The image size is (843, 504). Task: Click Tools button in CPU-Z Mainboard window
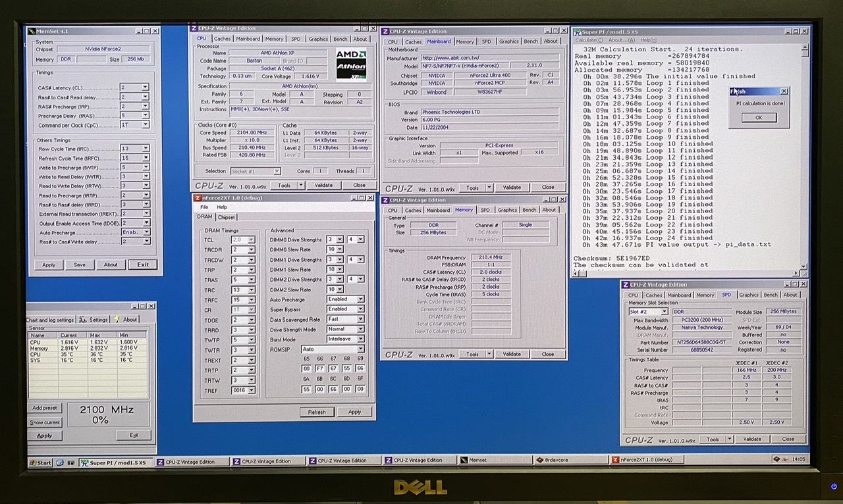(473, 188)
